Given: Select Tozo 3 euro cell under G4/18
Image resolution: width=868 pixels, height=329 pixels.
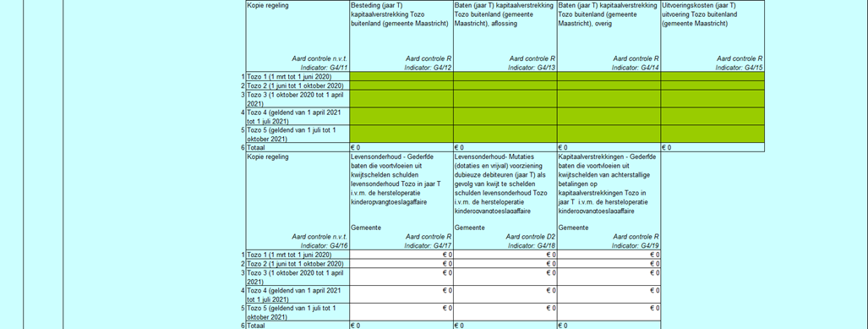Looking at the screenshot, I should tap(505, 277).
